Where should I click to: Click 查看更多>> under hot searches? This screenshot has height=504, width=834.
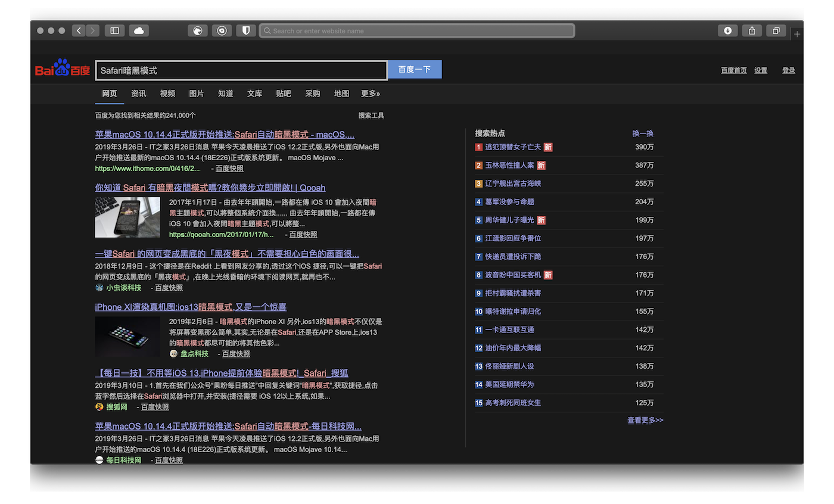coord(645,420)
